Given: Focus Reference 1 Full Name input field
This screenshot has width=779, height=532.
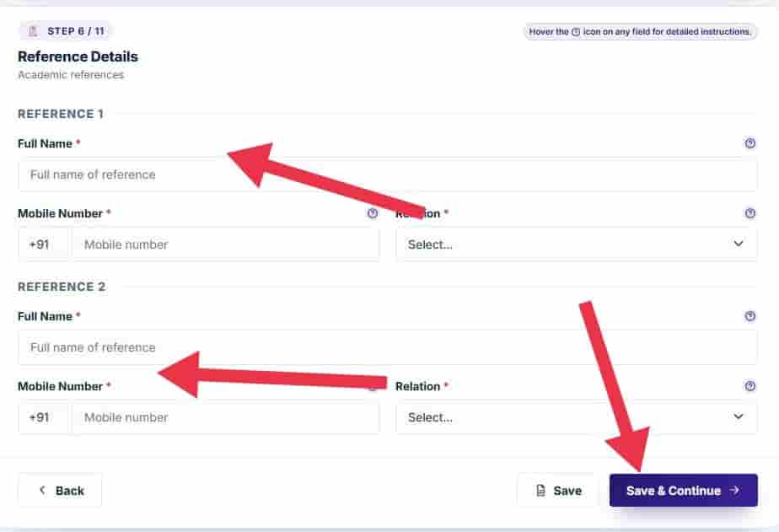Looking at the screenshot, I should [x=388, y=175].
